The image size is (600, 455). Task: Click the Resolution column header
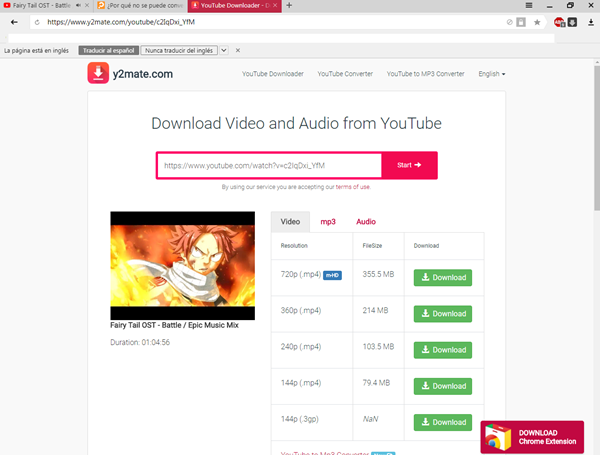tap(294, 246)
